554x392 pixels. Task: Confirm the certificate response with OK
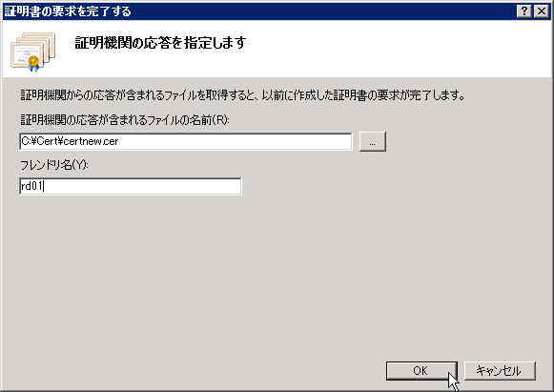[421, 371]
